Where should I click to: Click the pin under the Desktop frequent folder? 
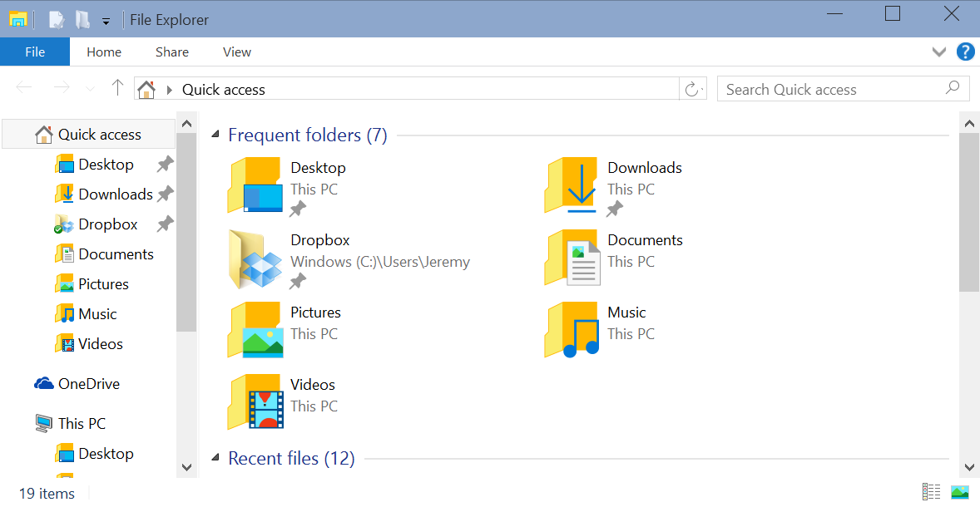point(298,209)
